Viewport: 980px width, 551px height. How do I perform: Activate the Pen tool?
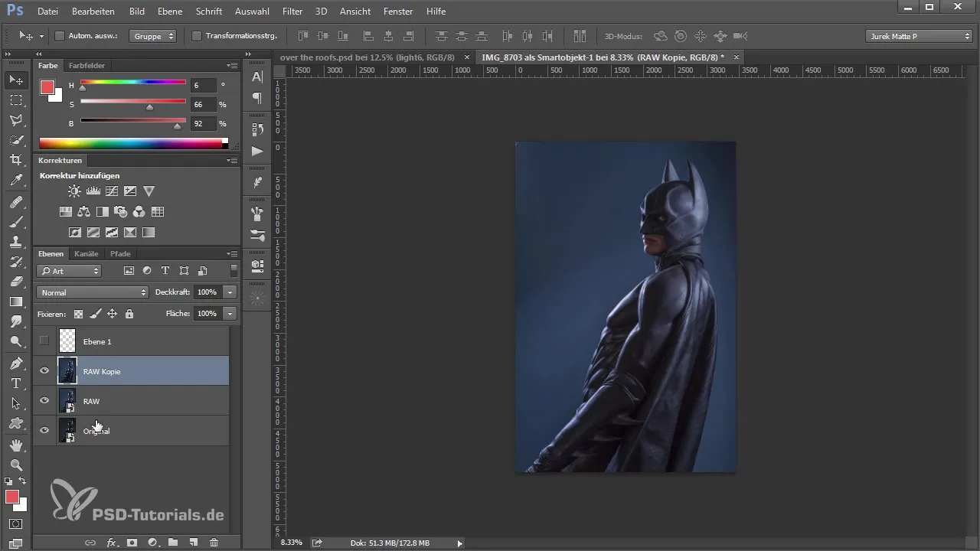tap(16, 363)
